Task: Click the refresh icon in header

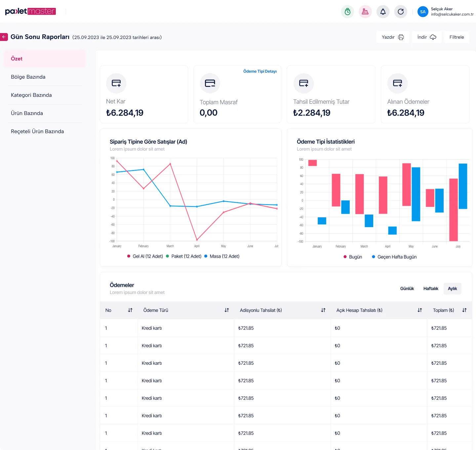Action: coord(401,12)
